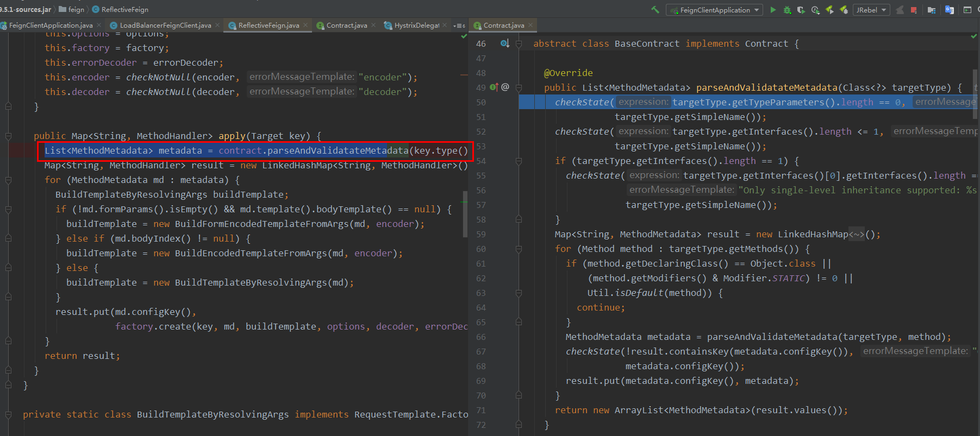Viewport: 980px width, 436px height.
Task: Collapse BaseContract class fold at line 46
Action: coord(519,43)
